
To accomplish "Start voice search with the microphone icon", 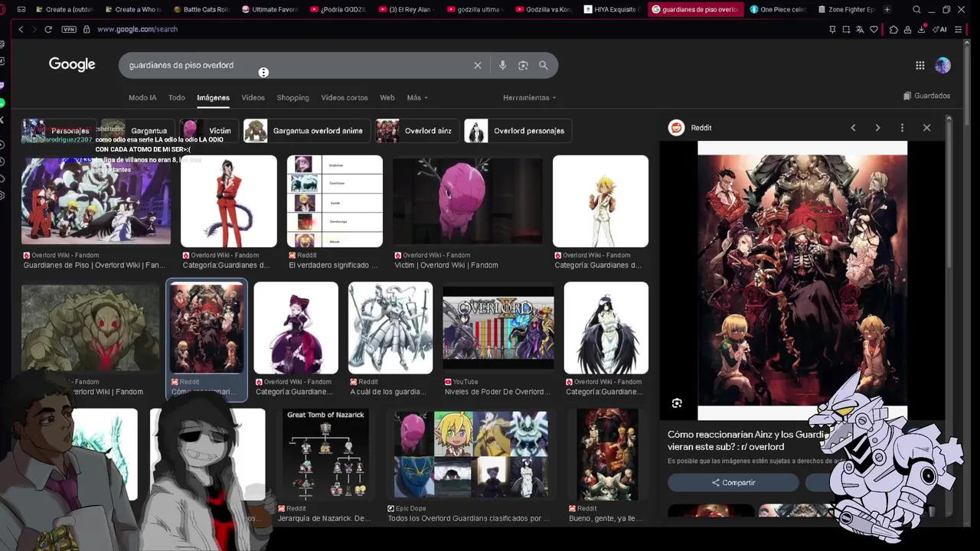I will pyautogui.click(x=502, y=65).
